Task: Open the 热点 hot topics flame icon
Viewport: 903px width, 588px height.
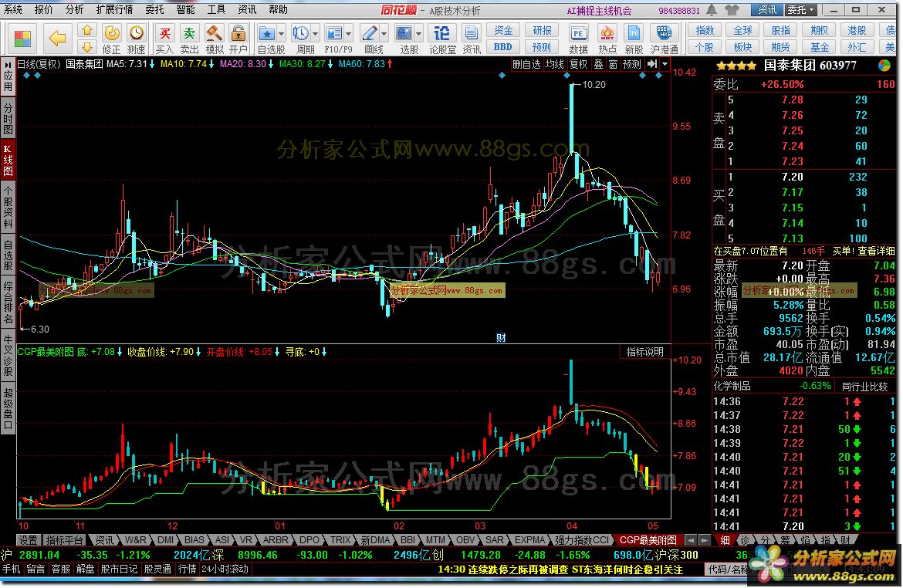Action: coord(607,33)
